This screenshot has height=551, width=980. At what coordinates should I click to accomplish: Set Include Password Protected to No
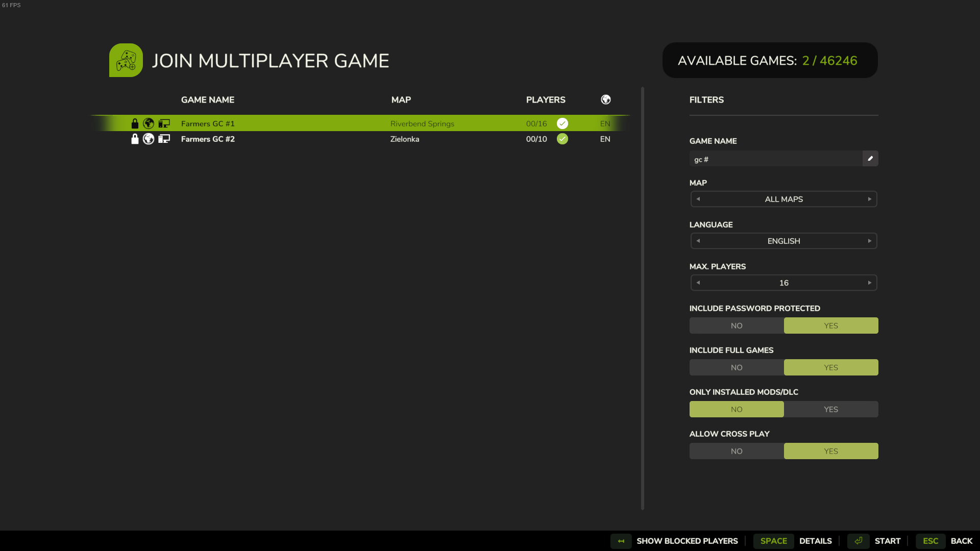point(736,325)
